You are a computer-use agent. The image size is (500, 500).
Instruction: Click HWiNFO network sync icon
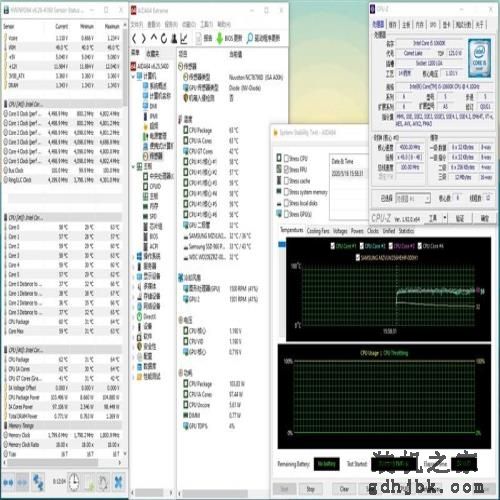pyautogui.click(x=38, y=482)
